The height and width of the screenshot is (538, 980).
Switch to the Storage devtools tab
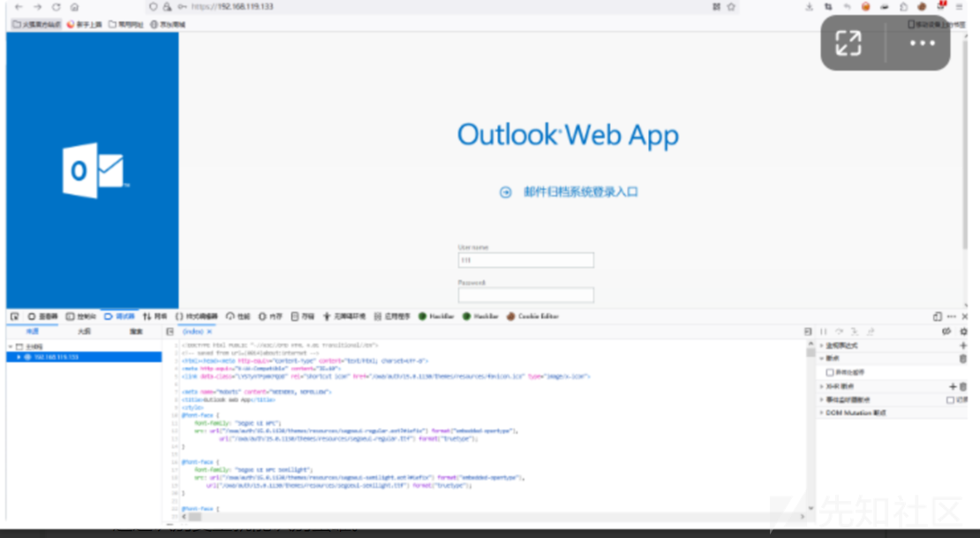tap(303, 316)
